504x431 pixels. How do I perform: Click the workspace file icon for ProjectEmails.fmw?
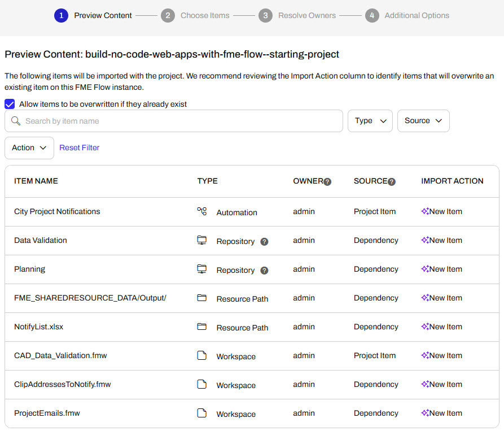[201, 413]
